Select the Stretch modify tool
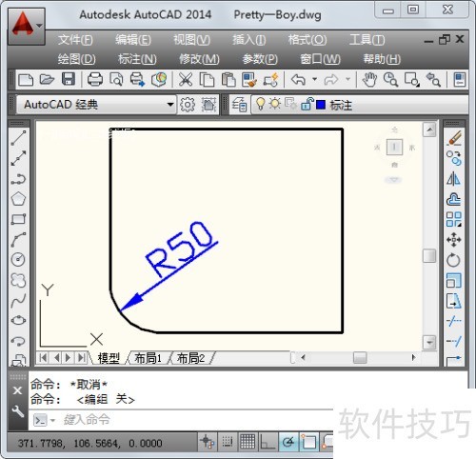 (454, 300)
